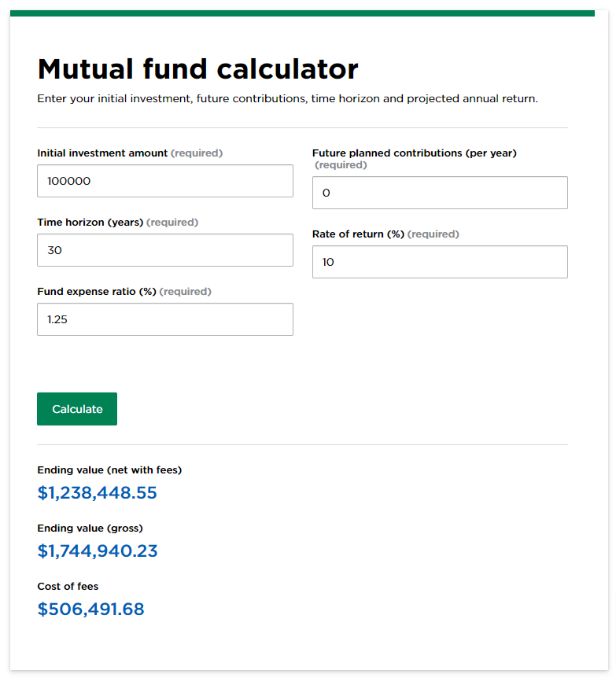Click the "Ending value (gross)" label
The width and height of the screenshot is (616, 685).
90,528
